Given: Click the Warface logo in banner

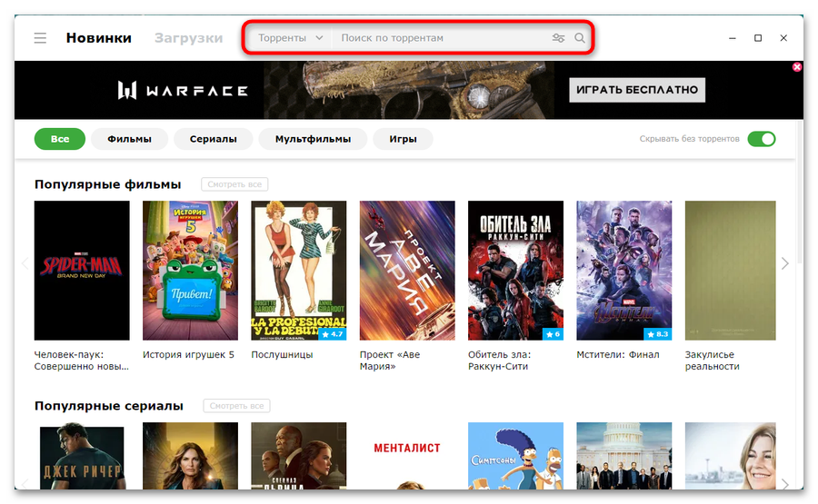Looking at the screenshot, I should pyautogui.click(x=183, y=90).
